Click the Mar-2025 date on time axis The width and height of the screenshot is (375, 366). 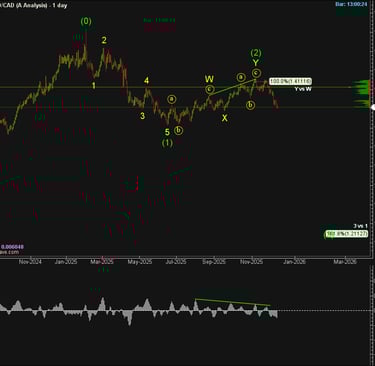tap(102, 262)
